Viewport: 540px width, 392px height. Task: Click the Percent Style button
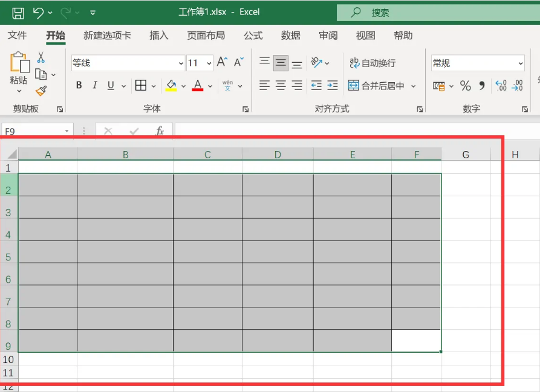click(x=465, y=86)
